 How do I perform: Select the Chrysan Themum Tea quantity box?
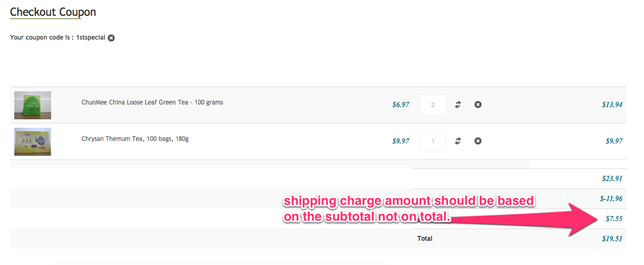[x=433, y=141]
